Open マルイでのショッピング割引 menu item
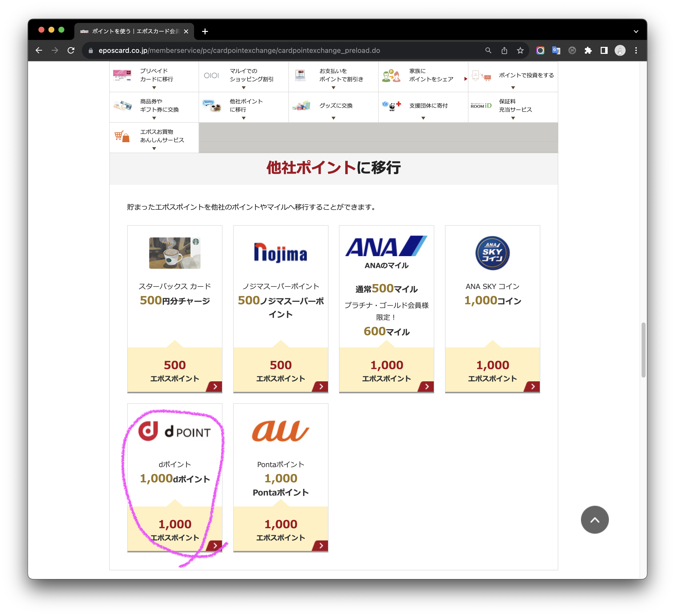675x616 pixels. [x=244, y=77]
